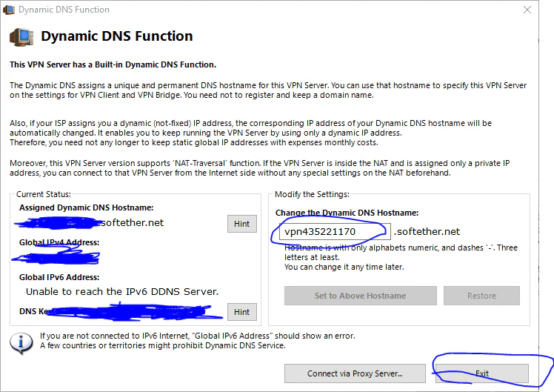Click the 'Modify the Settings:' group label
Screen dimensions: 554x392
pos(312,194)
